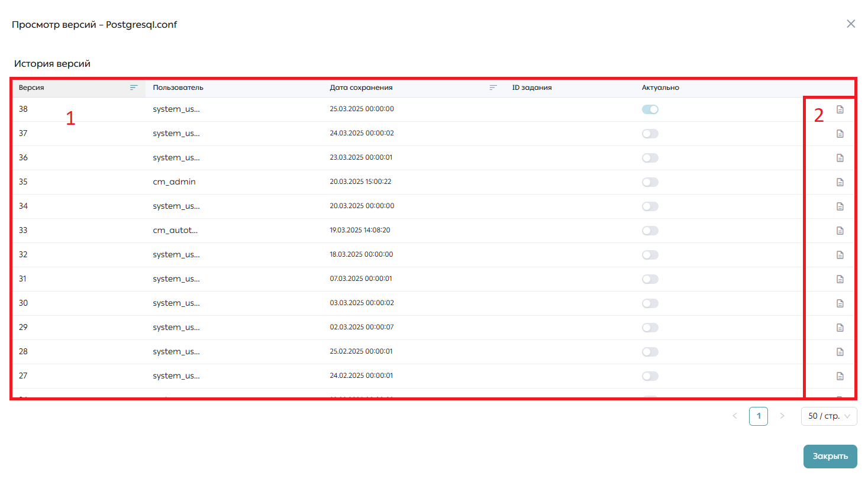Screen dimensions: 868x479
Task: Open the document icon for version 33
Action: pos(840,231)
